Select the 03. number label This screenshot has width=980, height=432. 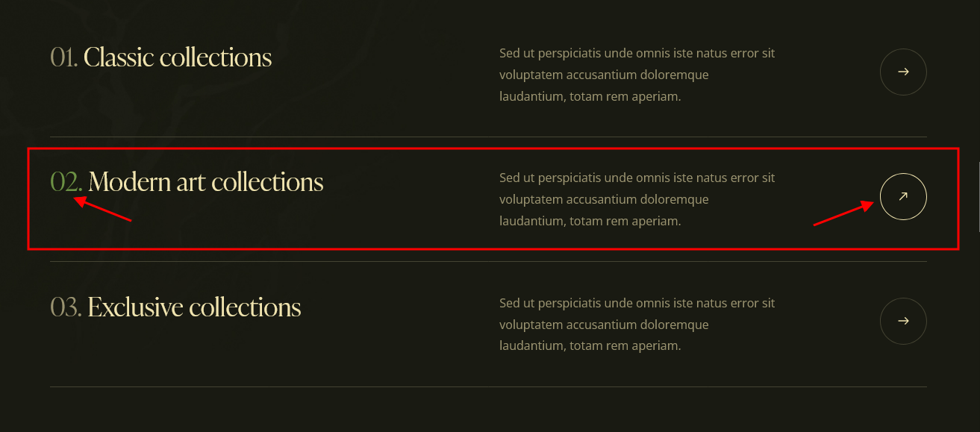coord(66,307)
